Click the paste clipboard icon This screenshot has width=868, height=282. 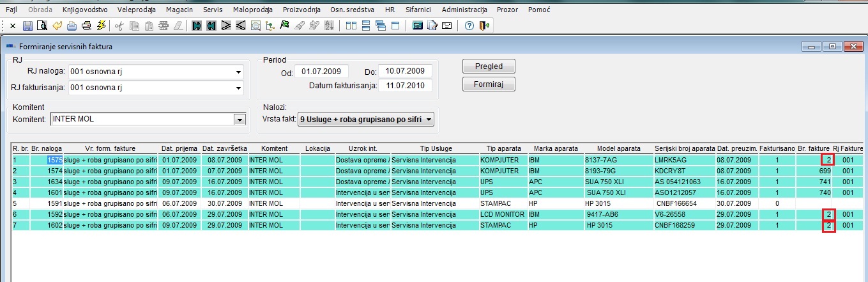(x=149, y=26)
